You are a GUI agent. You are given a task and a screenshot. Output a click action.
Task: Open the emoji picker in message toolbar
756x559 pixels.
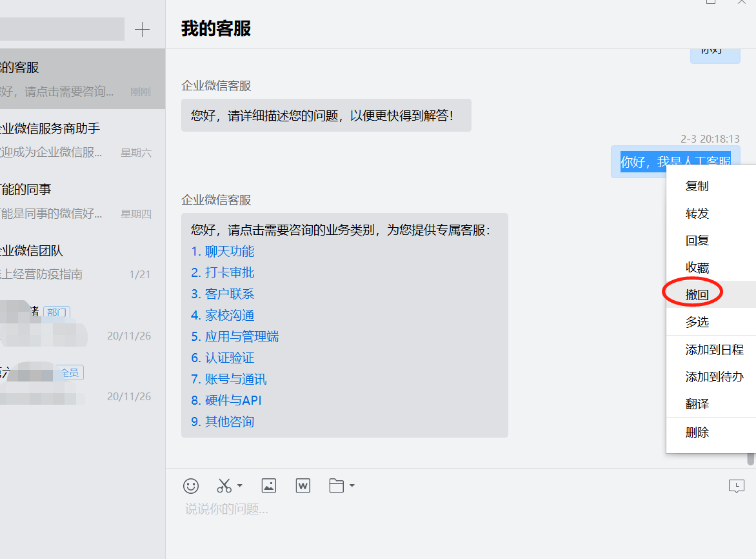click(191, 485)
